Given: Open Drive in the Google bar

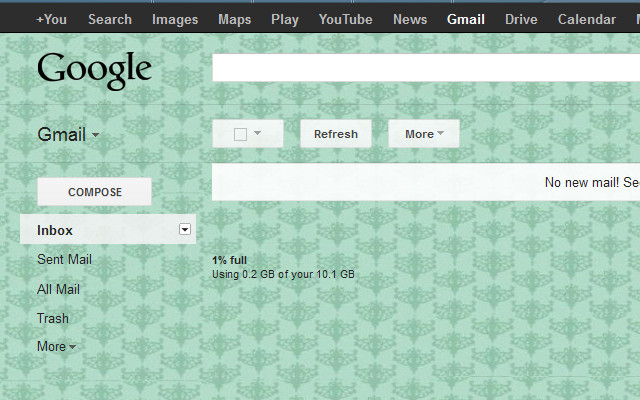Looking at the screenshot, I should 521,19.
